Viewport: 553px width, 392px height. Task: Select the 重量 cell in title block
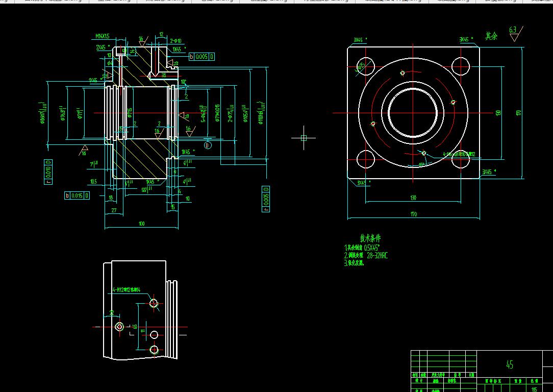(x=518, y=381)
